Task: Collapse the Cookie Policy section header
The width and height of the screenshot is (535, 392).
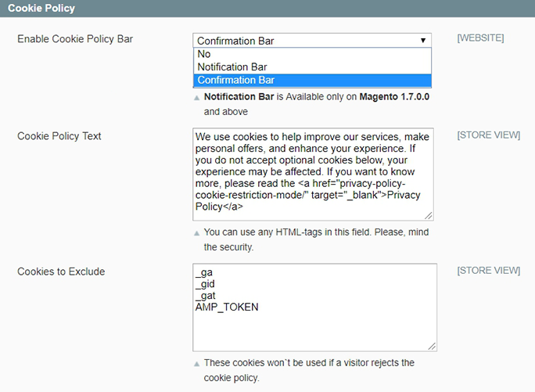Action: (x=41, y=8)
